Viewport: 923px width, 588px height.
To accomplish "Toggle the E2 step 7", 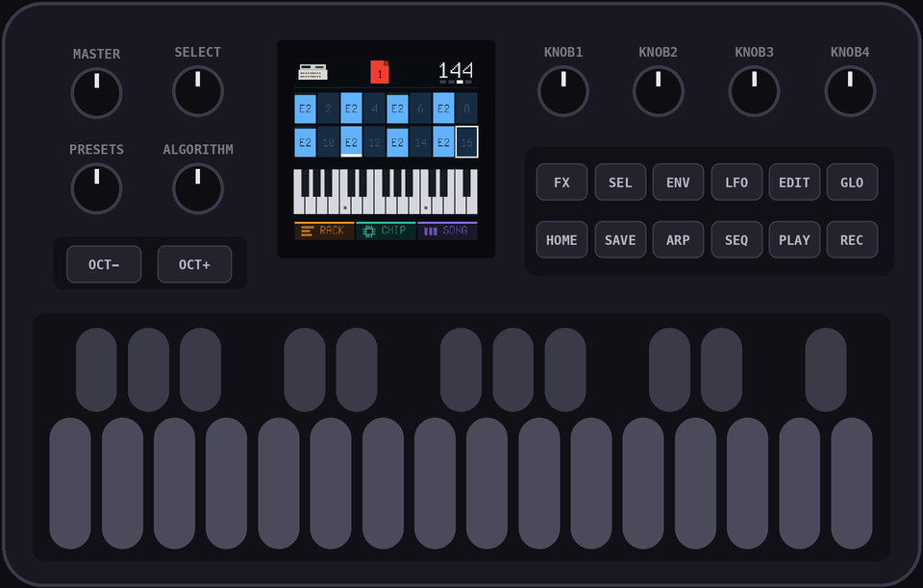I will tap(443, 109).
